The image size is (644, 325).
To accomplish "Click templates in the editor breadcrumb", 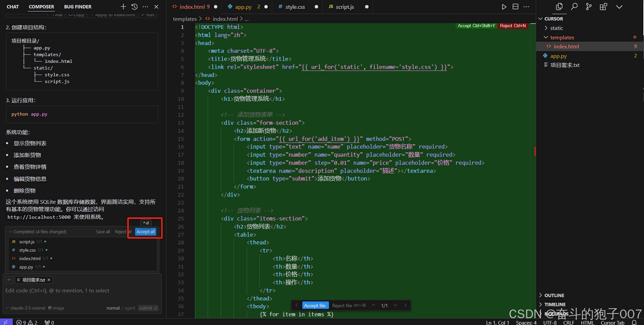I will (184, 19).
